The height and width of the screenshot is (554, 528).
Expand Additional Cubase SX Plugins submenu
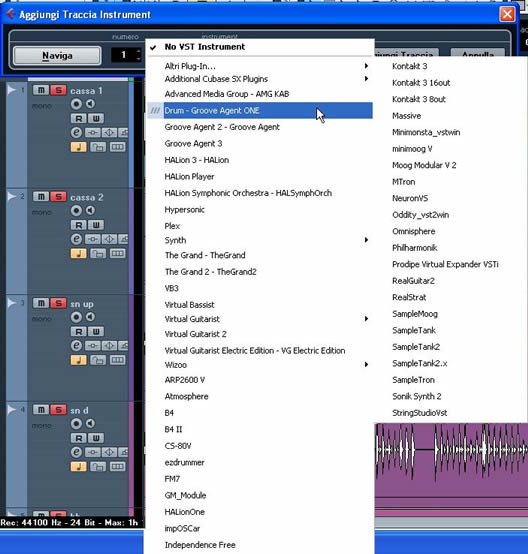(366, 79)
